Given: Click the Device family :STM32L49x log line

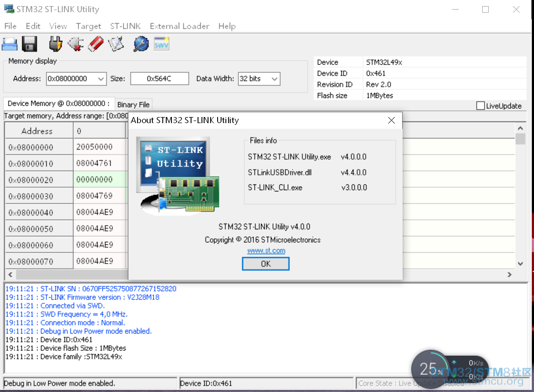Looking at the screenshot, I should (64, 356).
